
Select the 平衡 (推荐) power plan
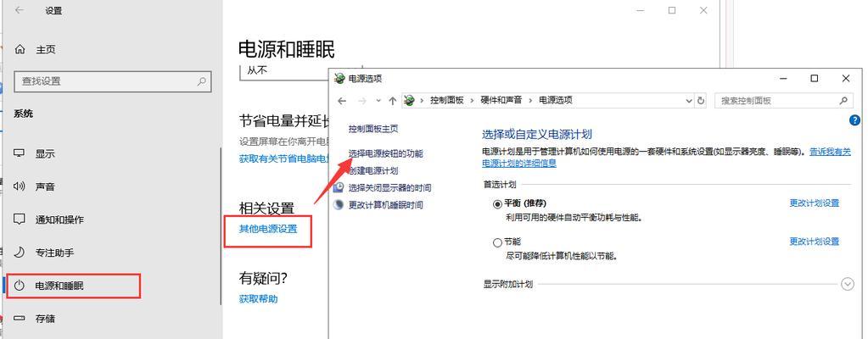pos(497,203)
